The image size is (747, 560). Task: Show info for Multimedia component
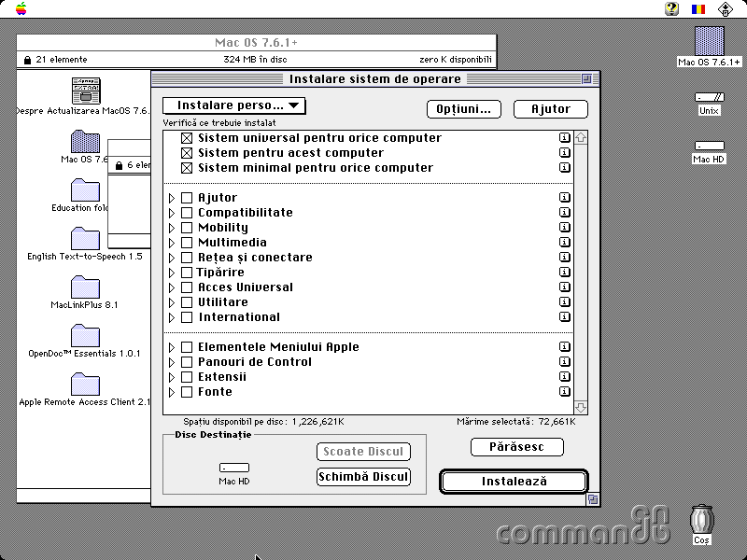click(565, 242)
